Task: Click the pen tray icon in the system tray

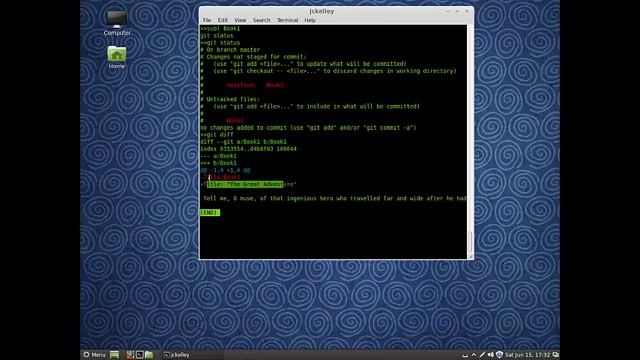Action: [x=482, y=355]
